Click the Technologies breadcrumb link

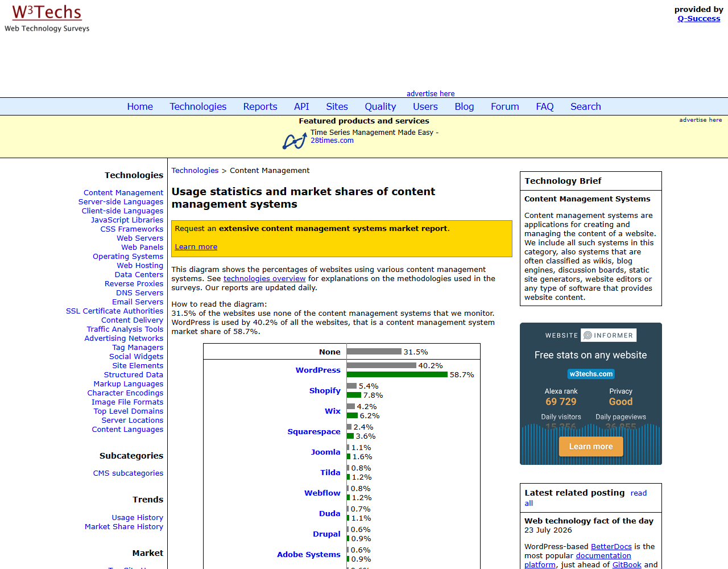point(195,170)
